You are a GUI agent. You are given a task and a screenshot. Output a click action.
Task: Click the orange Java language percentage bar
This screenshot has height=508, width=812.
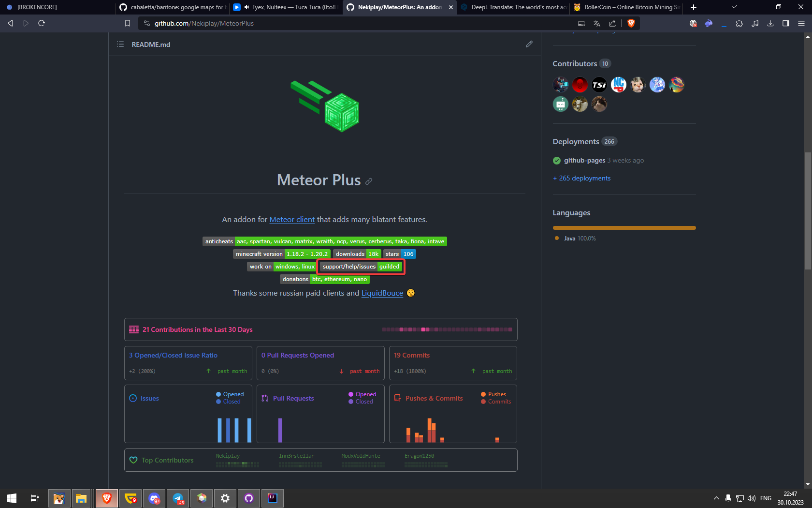click(623, 227)
